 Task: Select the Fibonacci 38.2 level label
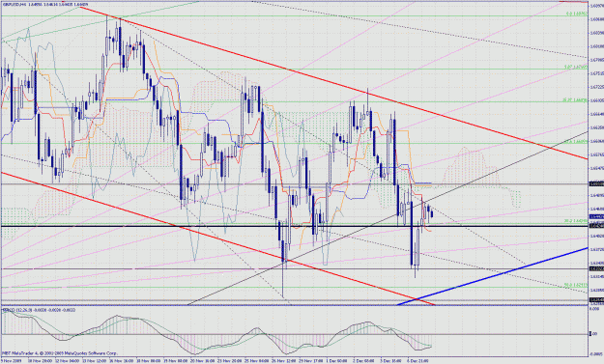coord(576,221)
